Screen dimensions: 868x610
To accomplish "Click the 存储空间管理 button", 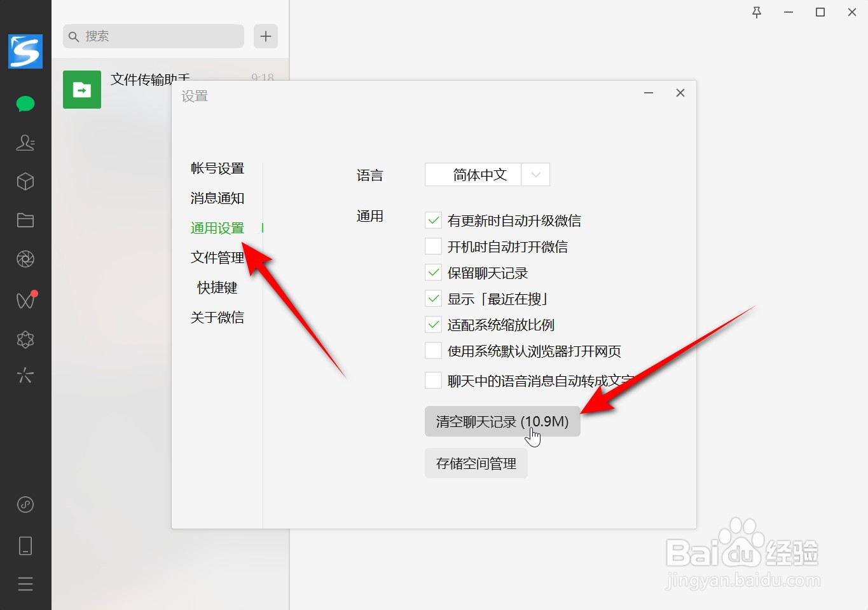I will (476, 463).
